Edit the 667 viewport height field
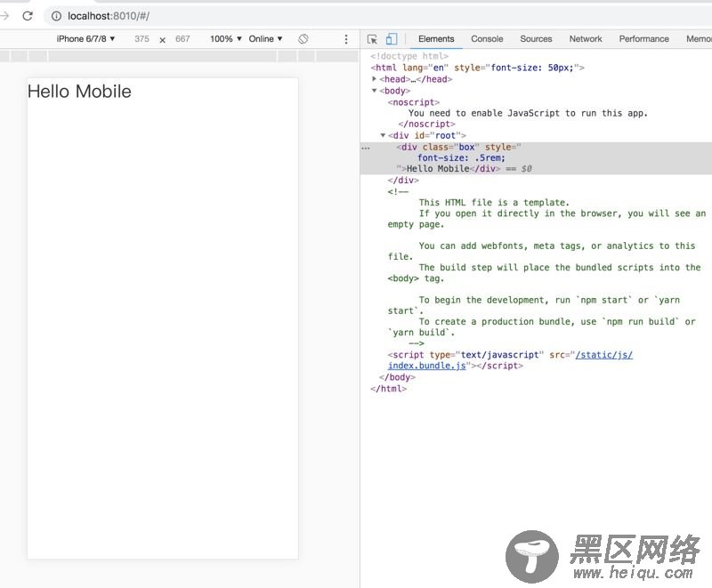 182,39
